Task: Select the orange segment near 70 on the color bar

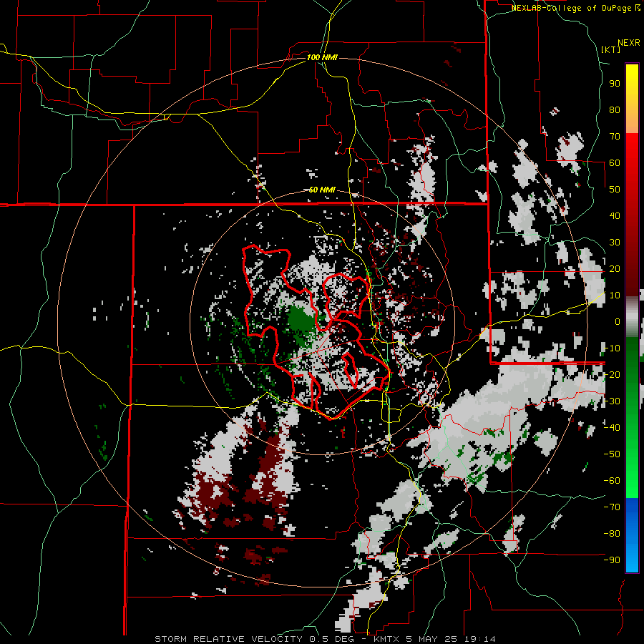Action: (x=632, y=121)
